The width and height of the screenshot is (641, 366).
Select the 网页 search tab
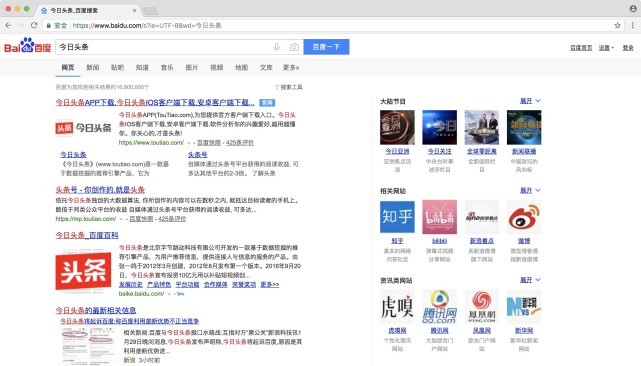click(x=68, y=67)
